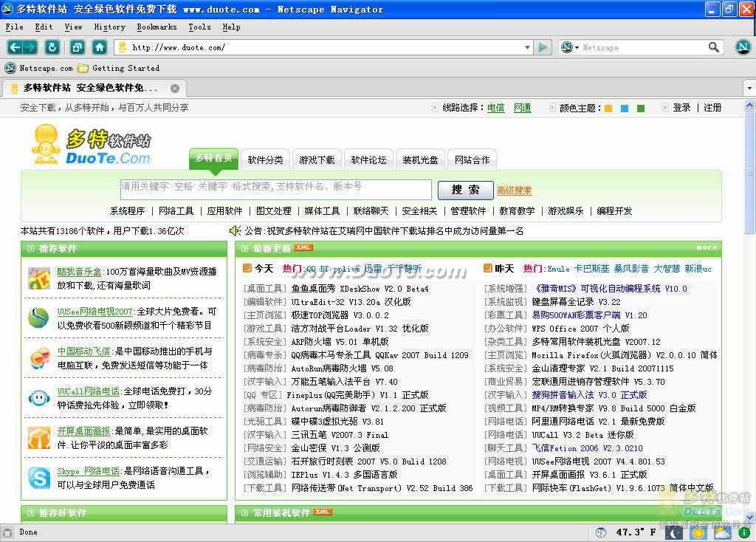Click the 中国移动飞信 icon
This screenshot has width=756, height=542.
[x=39, y=358]
